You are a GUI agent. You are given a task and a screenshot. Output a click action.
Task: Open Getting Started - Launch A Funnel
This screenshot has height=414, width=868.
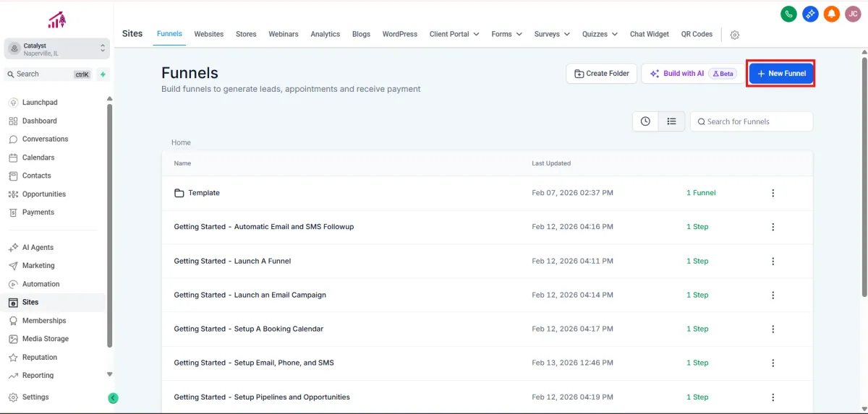pos(232,261)
